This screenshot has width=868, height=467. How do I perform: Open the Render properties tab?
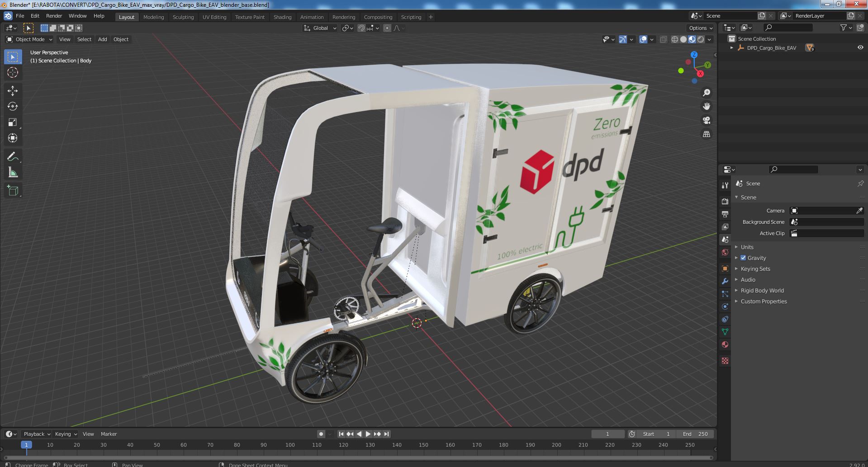point(725,201)
